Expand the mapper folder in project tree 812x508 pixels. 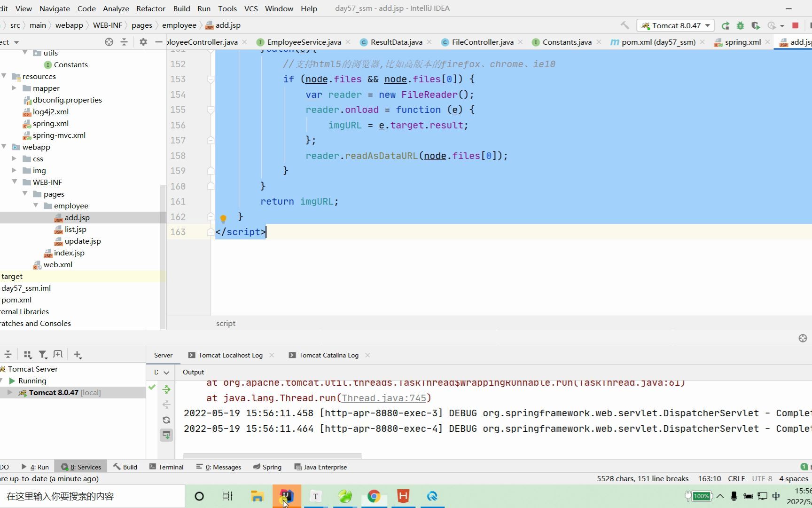point(14,88)
